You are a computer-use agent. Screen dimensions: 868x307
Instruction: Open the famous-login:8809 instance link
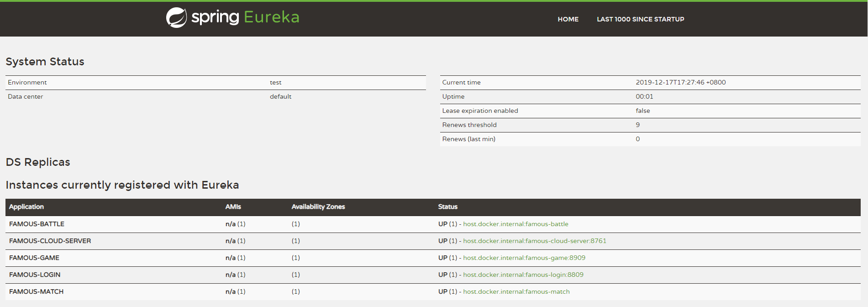pos(523,275)
